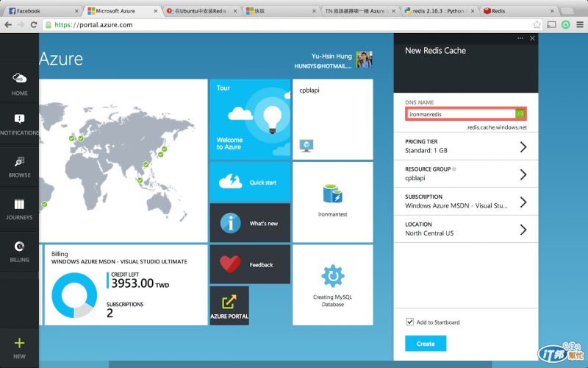
Task: Open the Browse magnifier icon
Action: (19, 162)
